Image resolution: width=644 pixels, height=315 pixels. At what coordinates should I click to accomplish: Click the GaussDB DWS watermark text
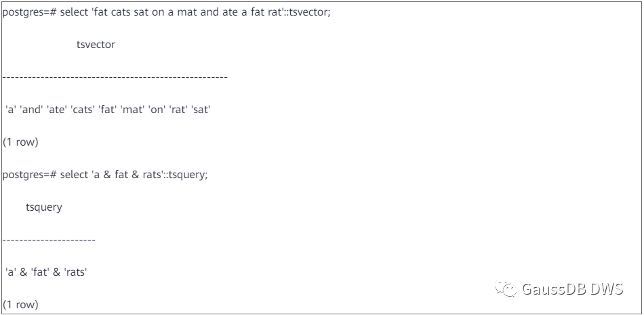point(573,289)
